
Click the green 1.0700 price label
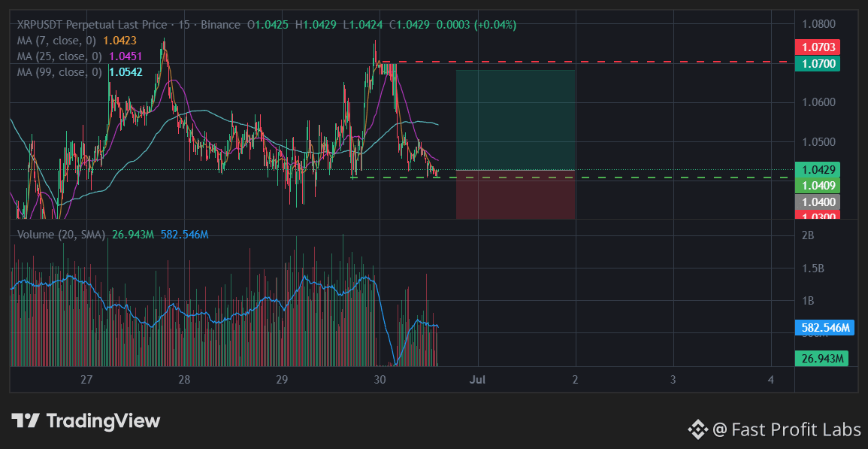click(817, 63)
